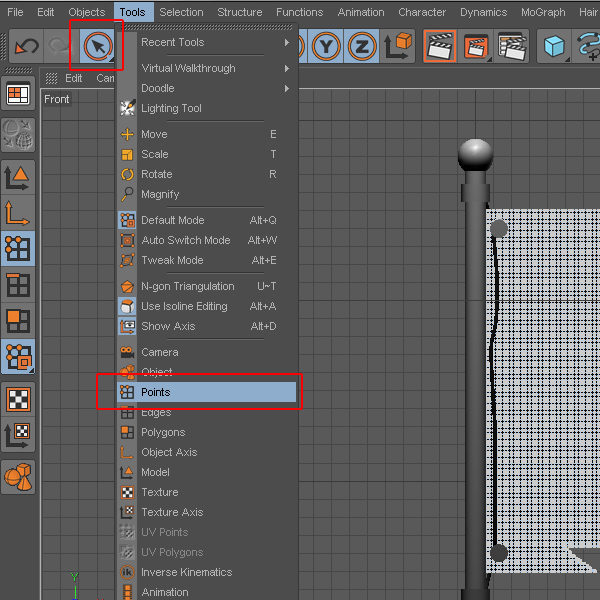This screenshot has height=600, width=600.
Task: Select Tweak Mode entry
Action: click(x=207, y=260)
